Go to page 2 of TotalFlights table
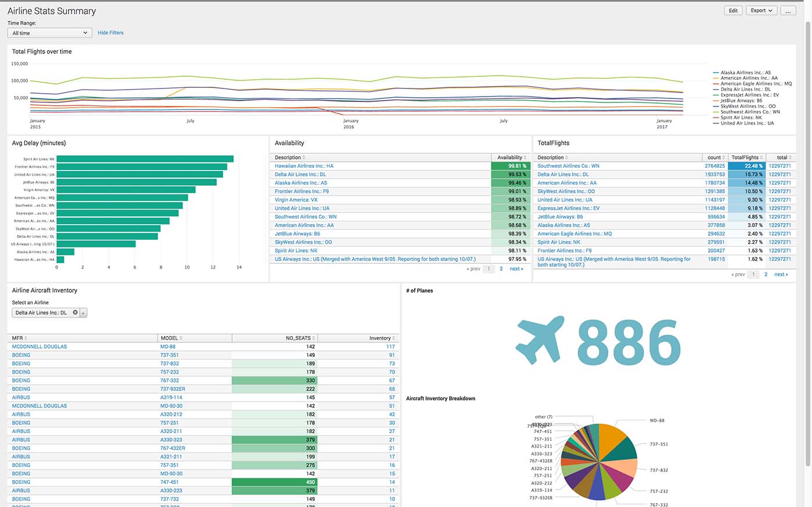 click(x=765, y=274)
